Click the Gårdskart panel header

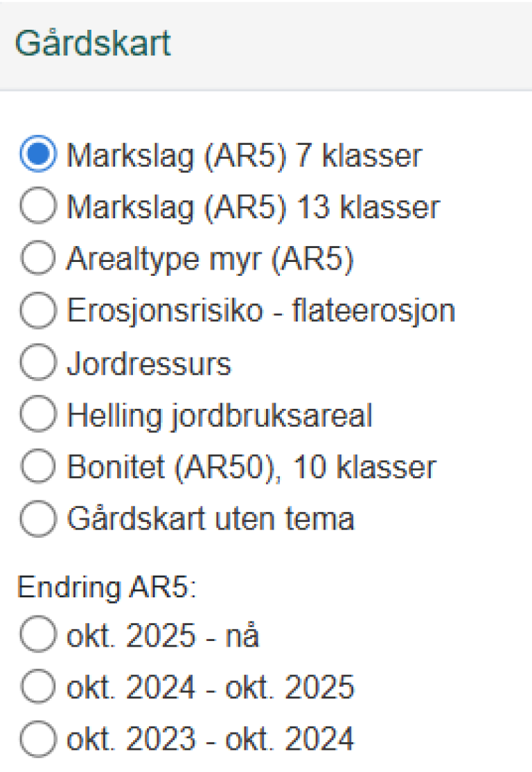tap(93, 44)
